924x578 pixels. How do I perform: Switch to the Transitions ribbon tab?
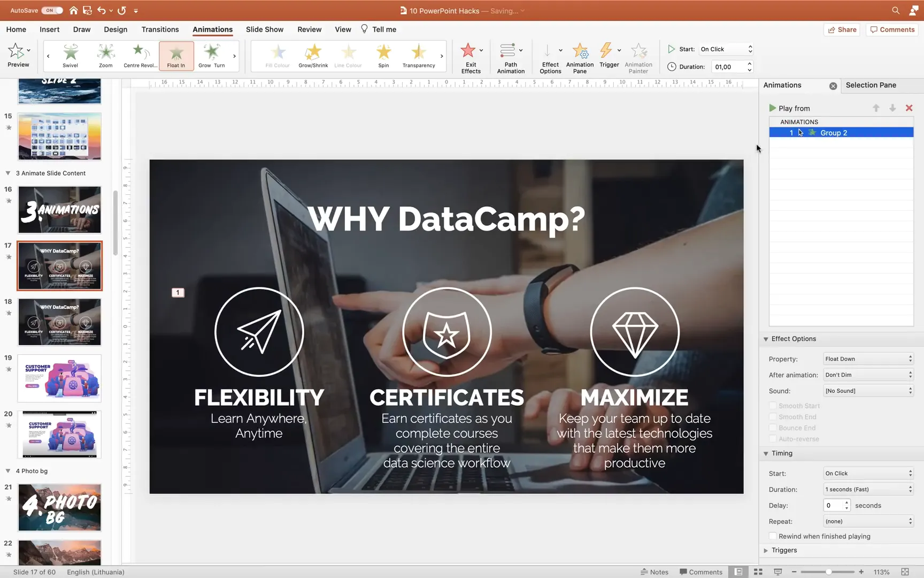point(160,29)
